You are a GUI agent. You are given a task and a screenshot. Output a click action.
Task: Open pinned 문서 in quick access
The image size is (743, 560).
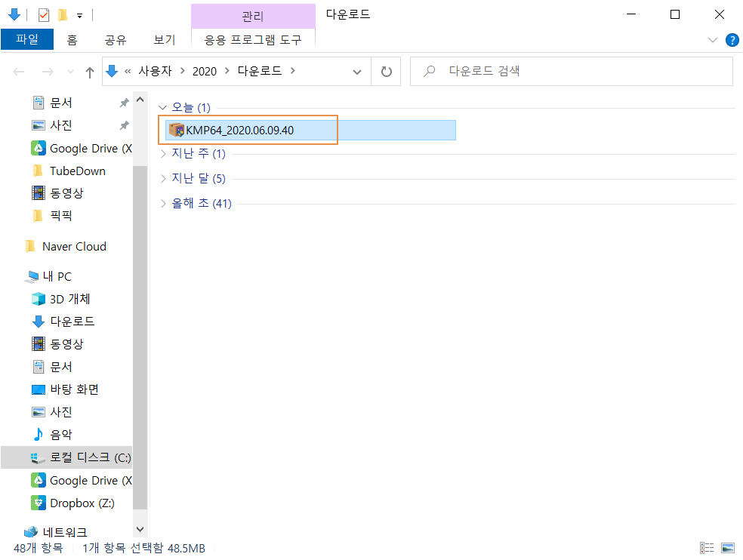61,103
